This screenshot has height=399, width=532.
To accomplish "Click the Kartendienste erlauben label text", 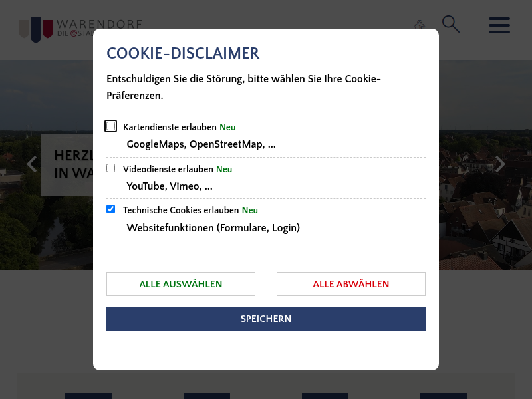I will point(170,127).
